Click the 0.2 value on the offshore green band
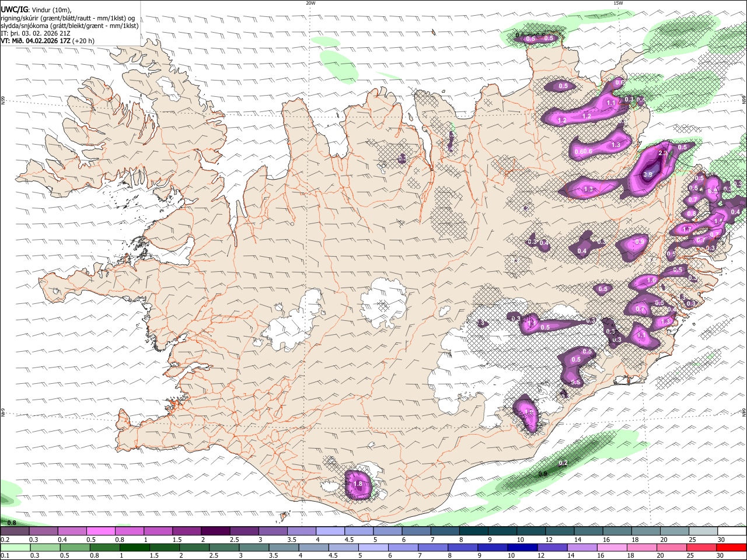747x560 pixels. click(563, 463)
